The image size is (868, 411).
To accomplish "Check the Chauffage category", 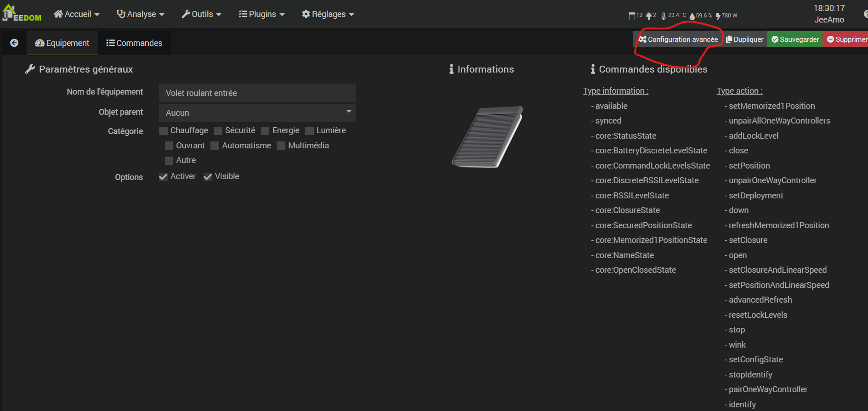I will [x=163, y=131].
